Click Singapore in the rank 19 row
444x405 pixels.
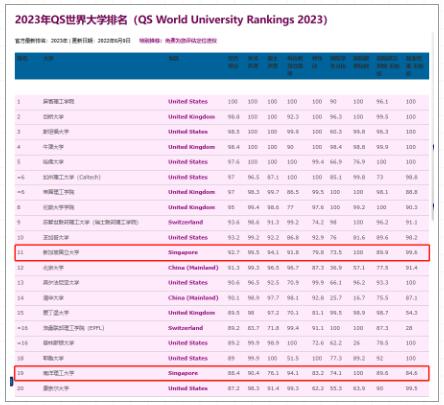(x=183, y=373)
